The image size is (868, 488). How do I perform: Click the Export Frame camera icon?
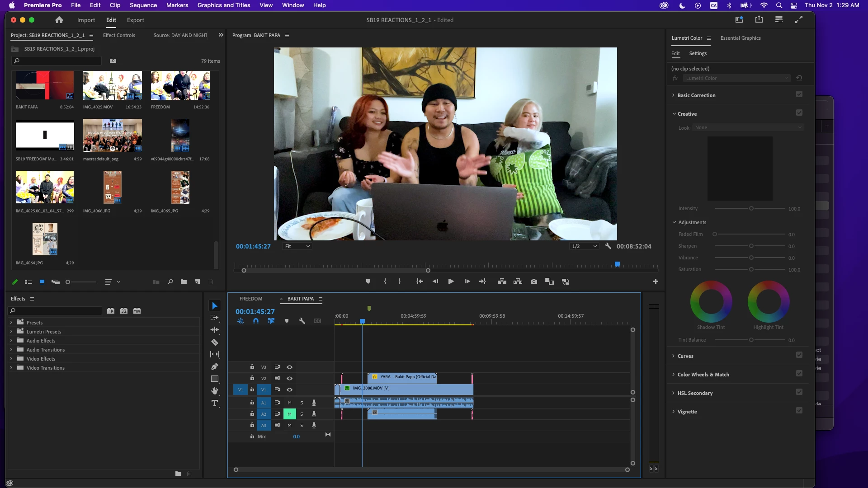point(534,282)
